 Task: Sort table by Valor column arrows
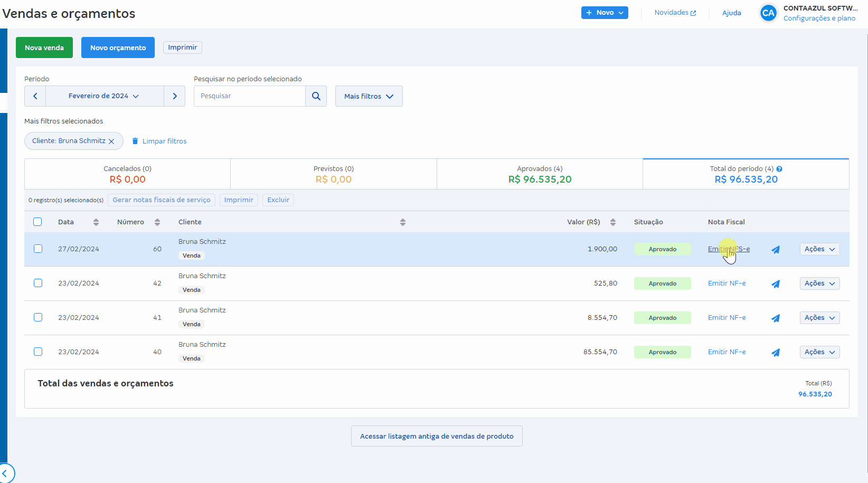(613, 222)
